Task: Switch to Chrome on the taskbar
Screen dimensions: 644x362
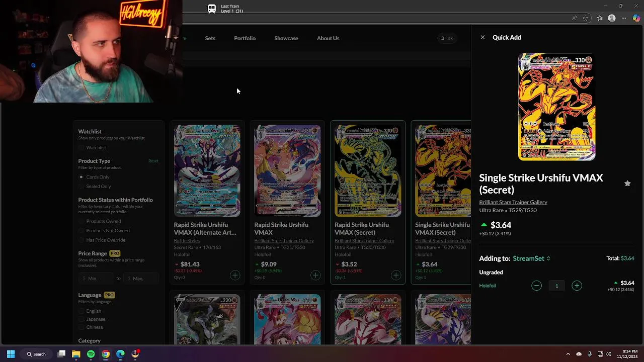Action: pos(106,354)
